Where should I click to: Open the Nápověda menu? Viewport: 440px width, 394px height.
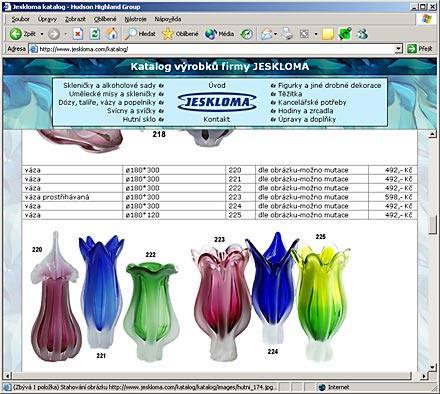pos(168,19)
